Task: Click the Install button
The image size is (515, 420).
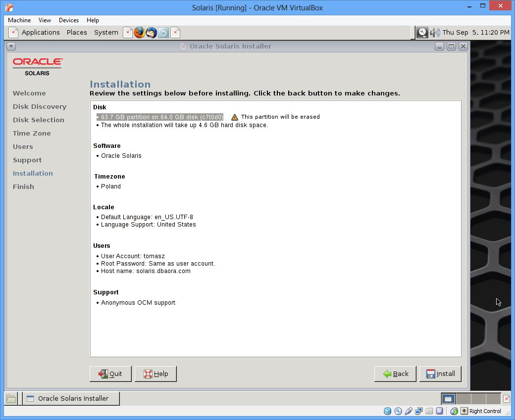Action: (x=440, y=374)
